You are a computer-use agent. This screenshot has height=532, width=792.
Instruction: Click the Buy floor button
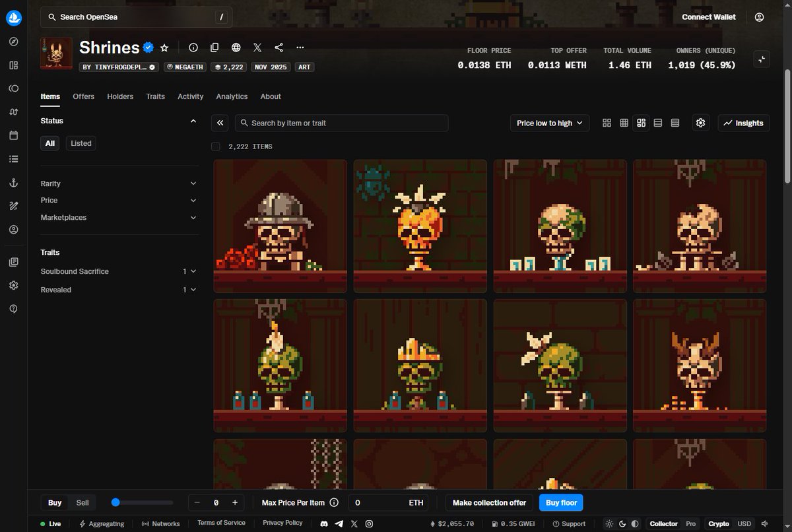[561, 502]
